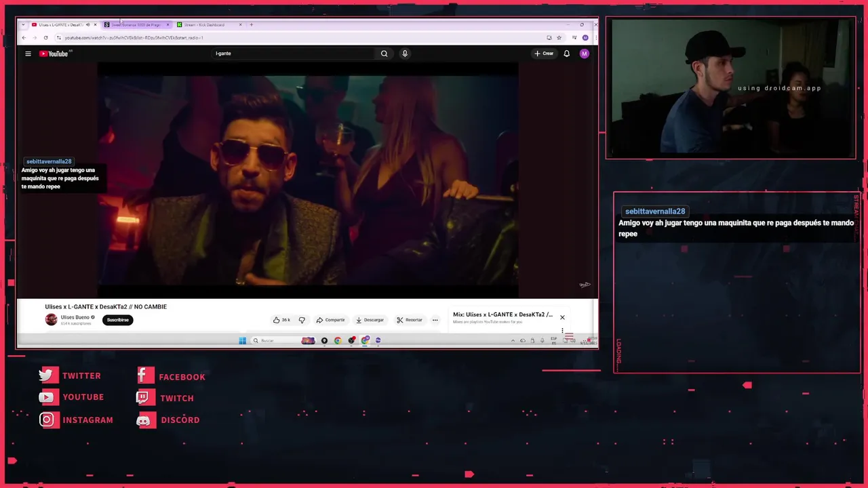Switch to the Sweet Bonanza 1000 tab
The image size is (868, 488).
(x=136, y=24)
